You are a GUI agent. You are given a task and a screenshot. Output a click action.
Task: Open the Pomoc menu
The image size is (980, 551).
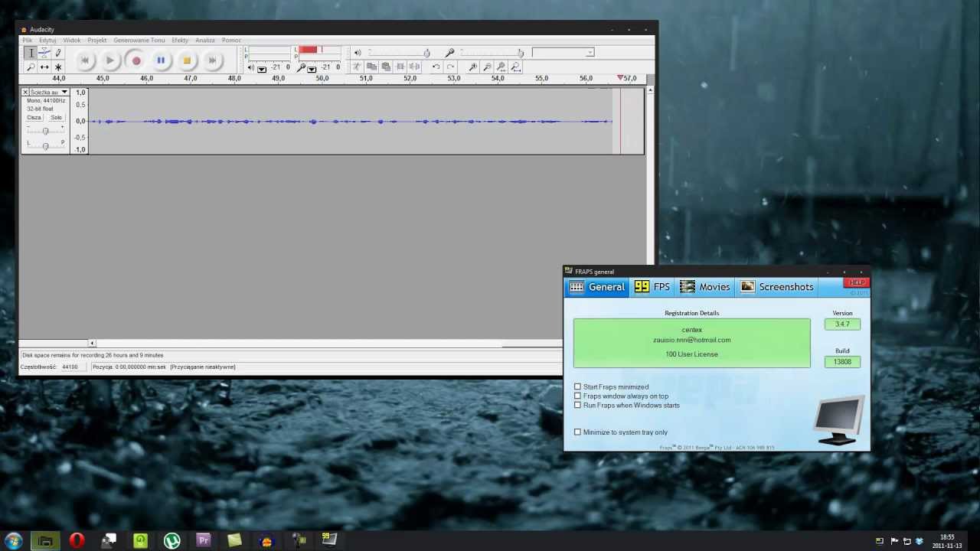pos(231,41)
